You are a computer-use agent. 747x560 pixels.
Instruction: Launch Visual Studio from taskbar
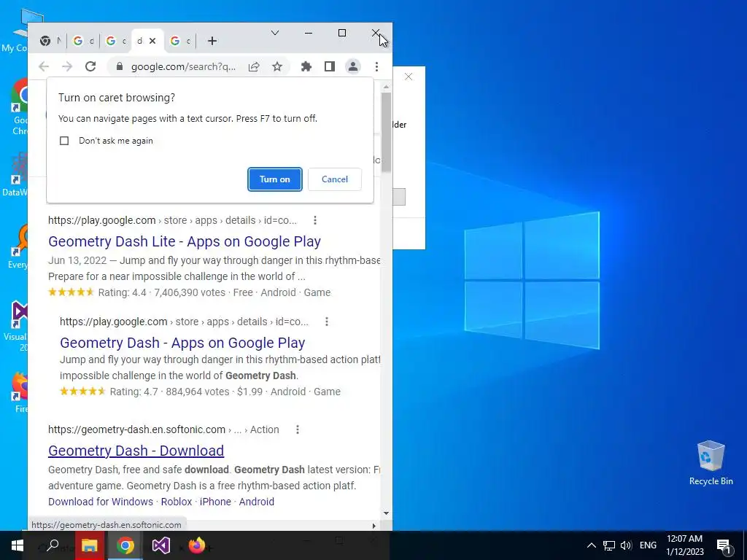pyautogui.click(x=161, y=545)
